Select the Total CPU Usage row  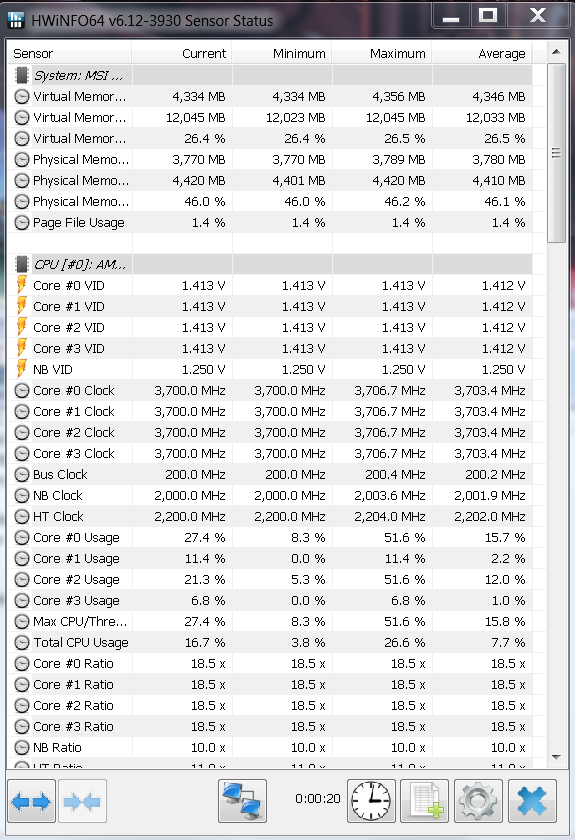270,642
